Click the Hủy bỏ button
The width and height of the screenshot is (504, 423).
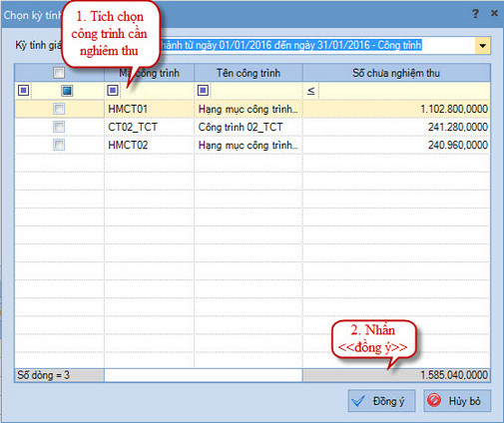coord(457,401)
